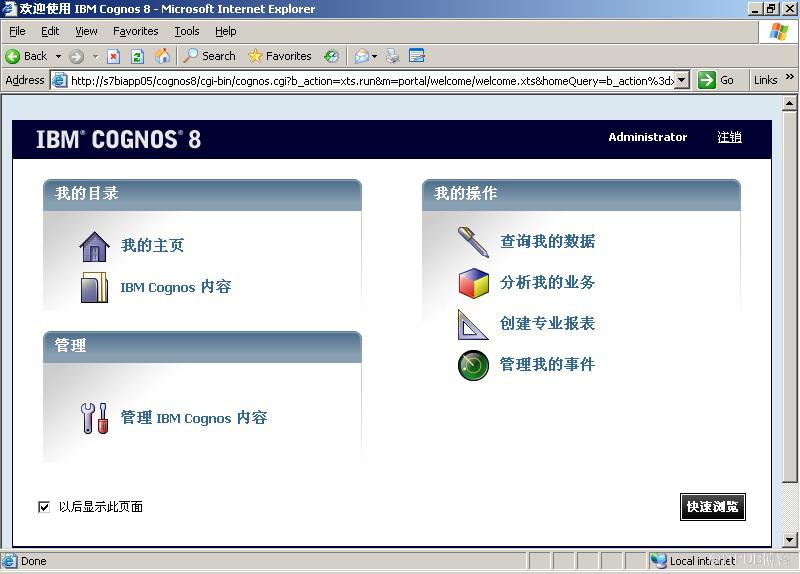The image size is (800, 574).
Task: Open the 我的主页 link
Action: pos(153,245)
